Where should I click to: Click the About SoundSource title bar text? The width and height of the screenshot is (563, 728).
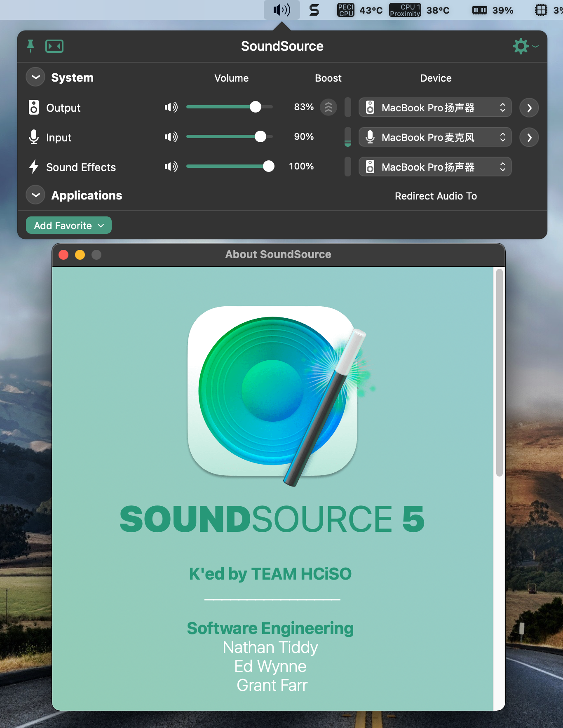278,254
